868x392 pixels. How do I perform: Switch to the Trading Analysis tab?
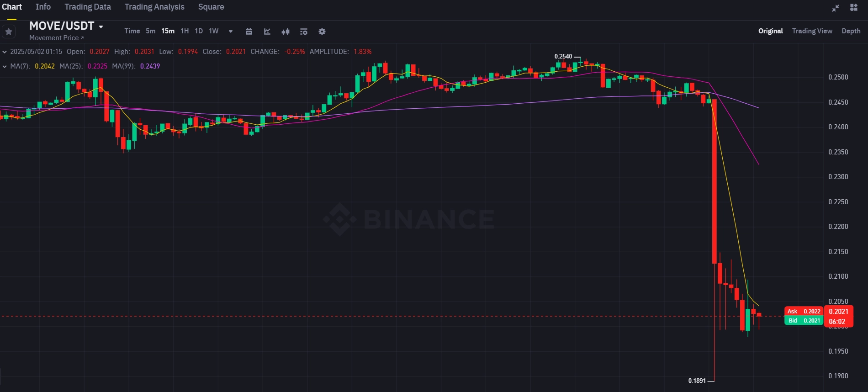click(154, 7)
